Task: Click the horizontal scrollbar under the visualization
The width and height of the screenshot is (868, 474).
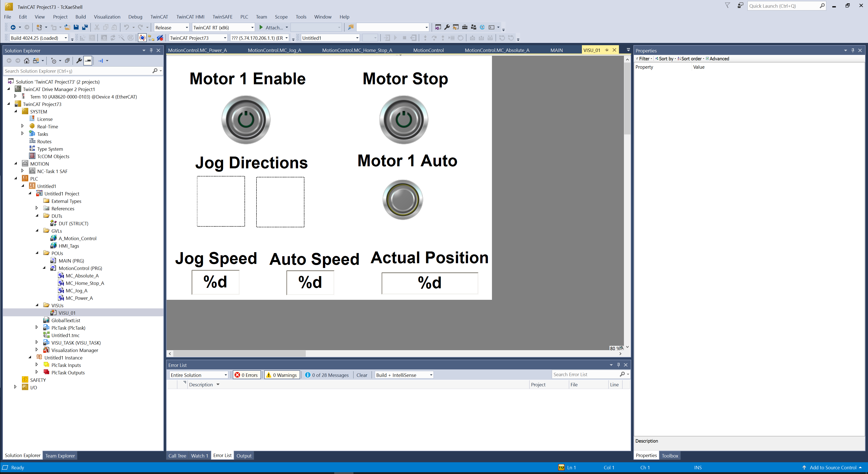Action: coord(395,353)
